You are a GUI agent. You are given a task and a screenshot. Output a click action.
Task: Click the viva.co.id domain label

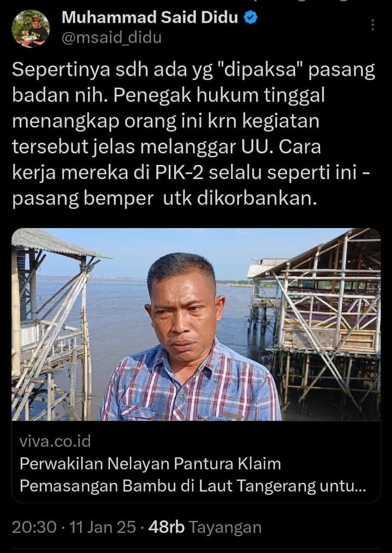[55, 441]
